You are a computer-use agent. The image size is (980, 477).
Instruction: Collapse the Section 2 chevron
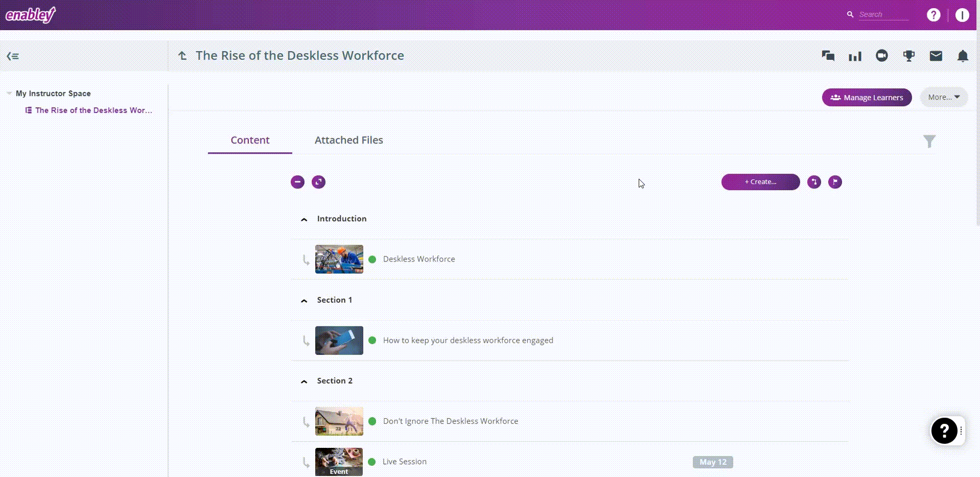(304, 381)
